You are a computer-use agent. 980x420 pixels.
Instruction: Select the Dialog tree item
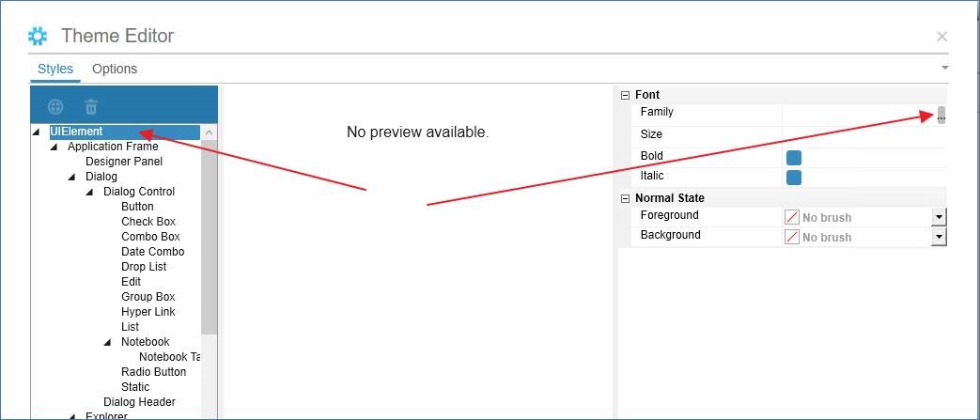point(101,177)
